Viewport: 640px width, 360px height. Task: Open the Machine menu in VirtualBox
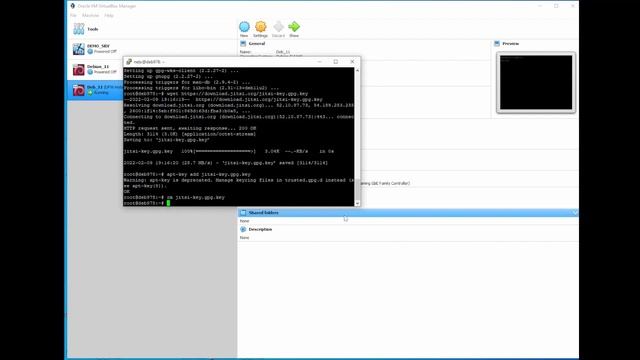click(90, 16)
